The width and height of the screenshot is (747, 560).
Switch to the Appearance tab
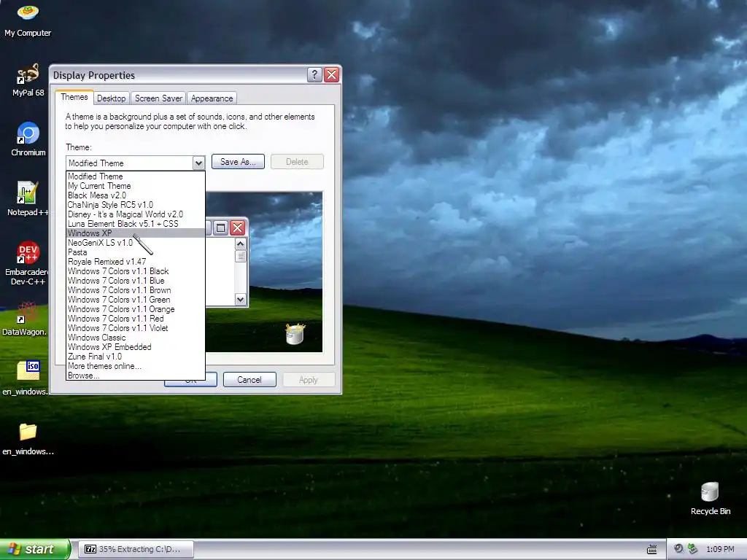tap(212, 98)
